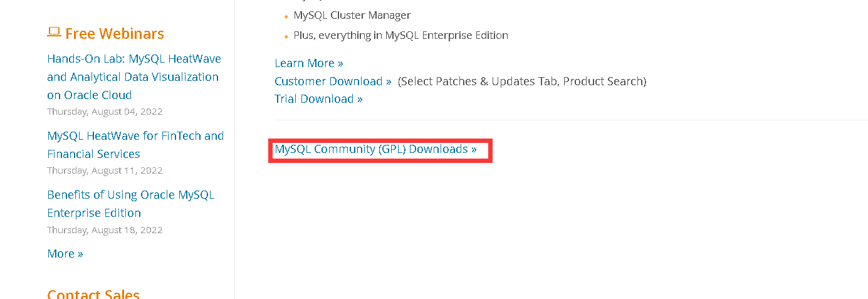
Task: Open MySQL HeatWave for FinTech webinar
Action: (x=135, y=145)
